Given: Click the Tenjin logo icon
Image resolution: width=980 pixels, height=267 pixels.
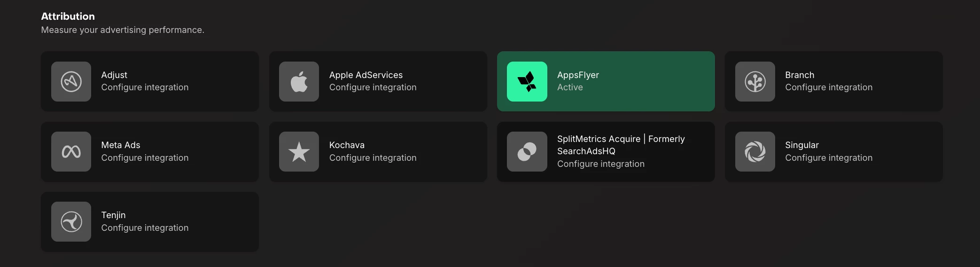Looking at the screenshot, I should pyautogui.click(x=71, y=221).
